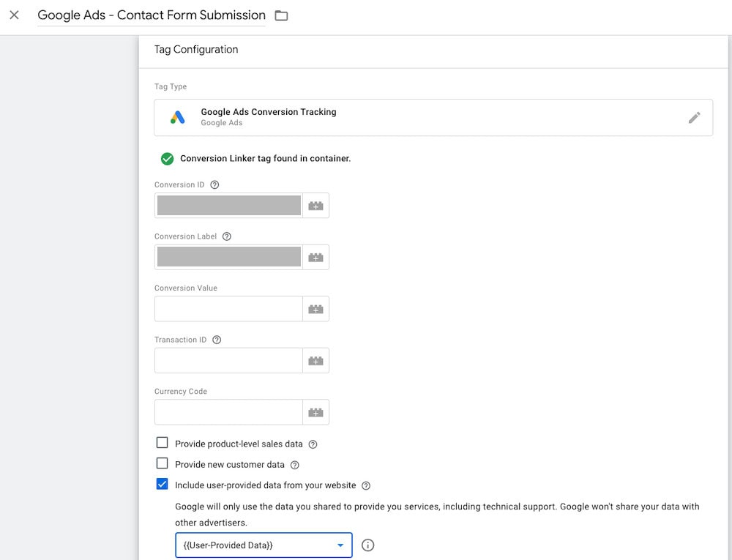Edit the tag type with the pencil icon
The image size is (732, 560).
(694, 118)
